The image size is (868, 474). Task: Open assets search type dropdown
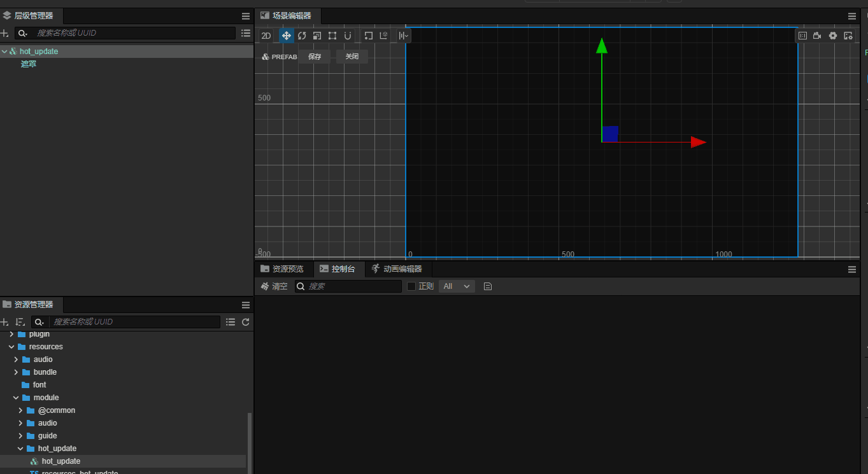[39, 322]
